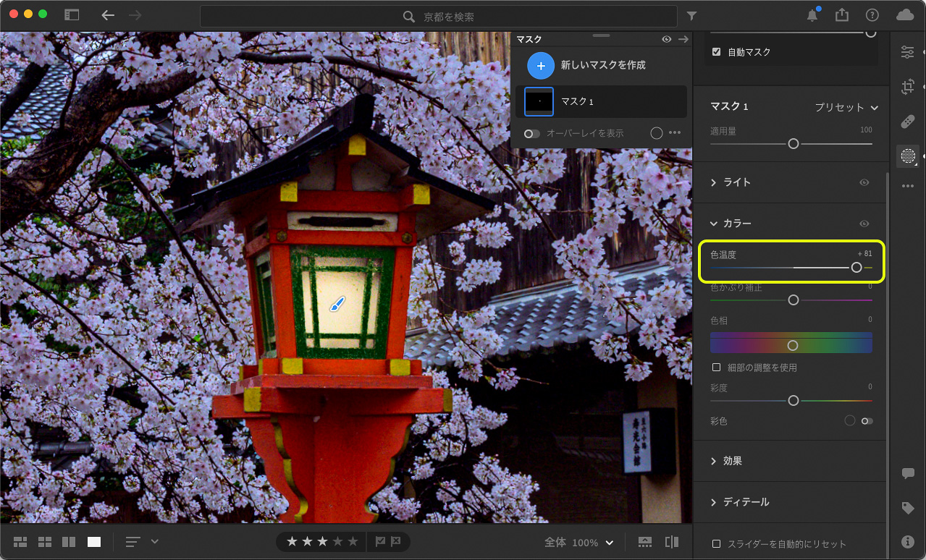Disable the 自動マスク checkbox
The height and width of the screenshot is (560, 926).
(717, 52)
